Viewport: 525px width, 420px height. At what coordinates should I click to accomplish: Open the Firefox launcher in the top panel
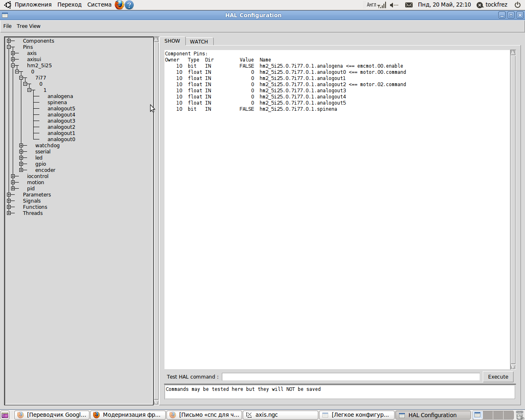coord(119,5)
